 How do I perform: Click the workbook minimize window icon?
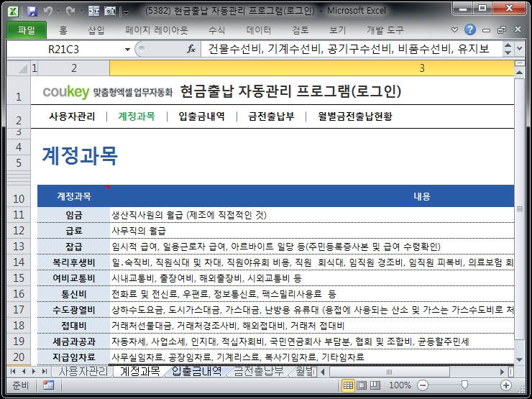486,30
